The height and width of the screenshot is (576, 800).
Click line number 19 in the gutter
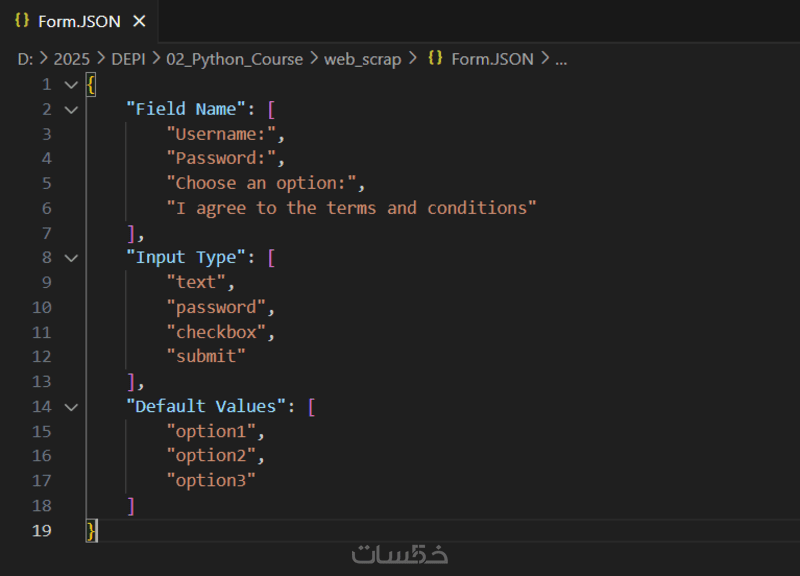(x=41, y=530)
